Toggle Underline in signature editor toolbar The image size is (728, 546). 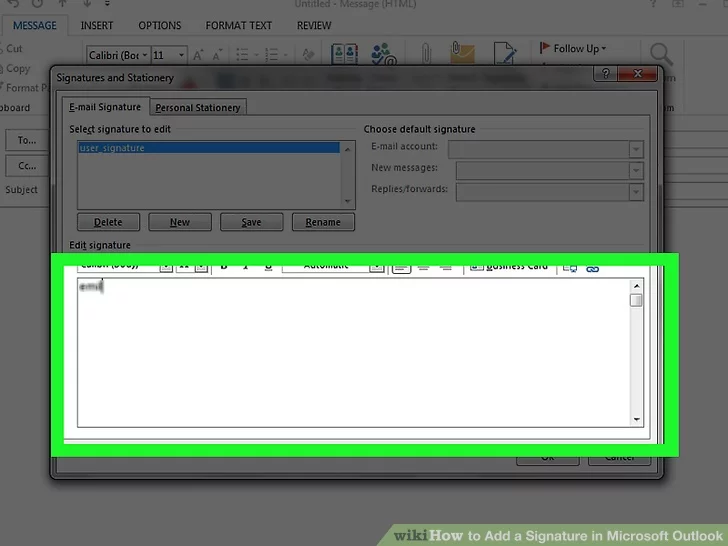coord(268,266)
